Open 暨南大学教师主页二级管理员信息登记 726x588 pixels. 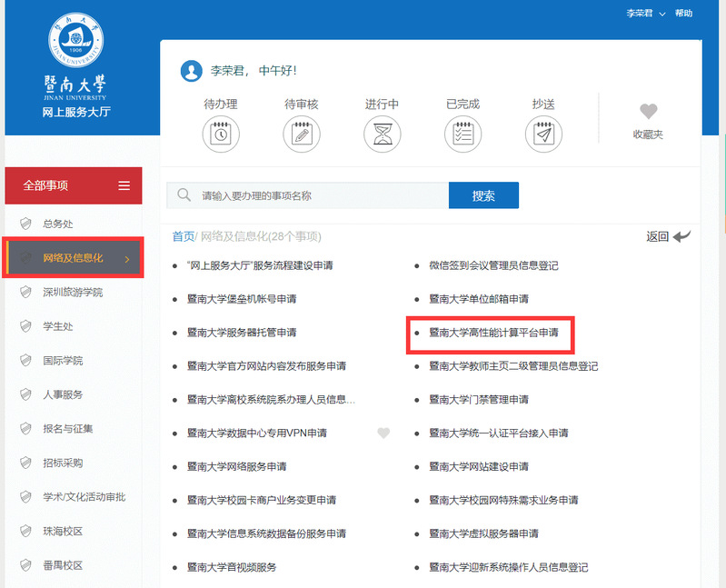point(513,365)
